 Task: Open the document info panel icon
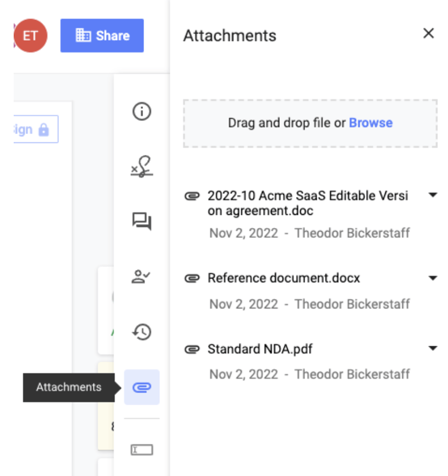coord(142,111)
